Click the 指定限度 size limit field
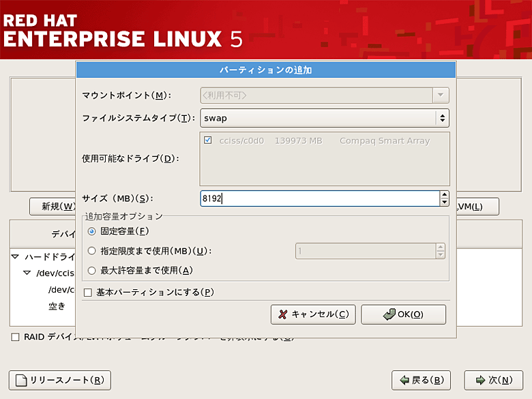Image resolution: width=532 pixels, height=399 pixels. coord(366,251)
